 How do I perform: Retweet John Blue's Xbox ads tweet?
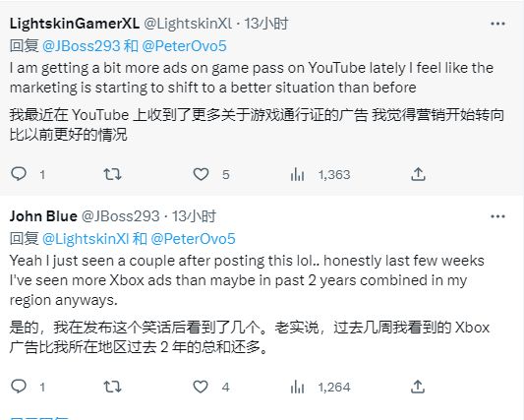pyautogui.click(x=112, y=387)
